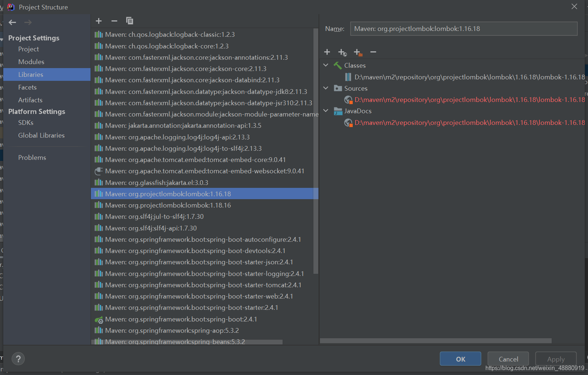Screen dimensions: 588x375
Task: Close the Project Structure dialog
Action: (574, 7)
